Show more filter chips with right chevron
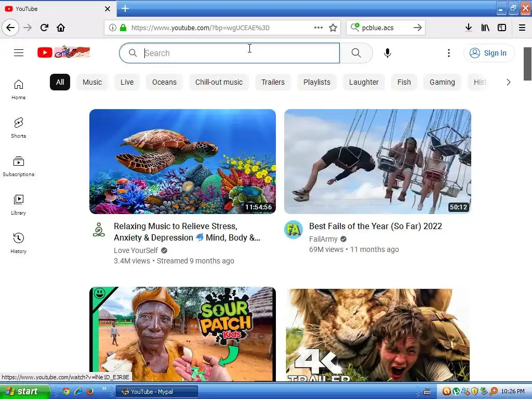 (x=508, y=82)
